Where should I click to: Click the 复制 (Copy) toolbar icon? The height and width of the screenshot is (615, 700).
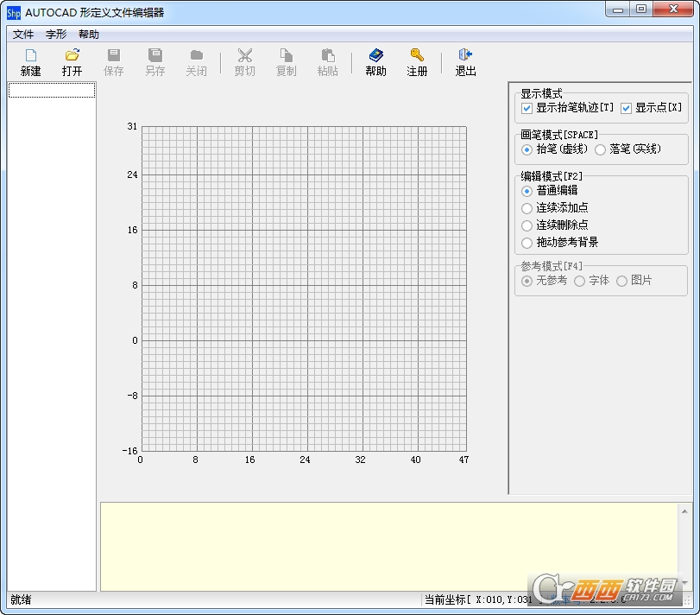tap(287, 56)
